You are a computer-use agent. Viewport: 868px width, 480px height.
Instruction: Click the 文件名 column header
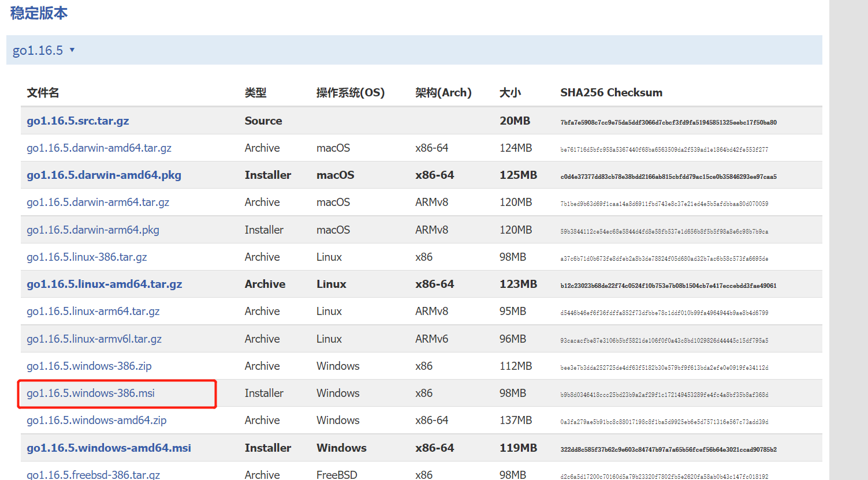[x=43, y=92]
